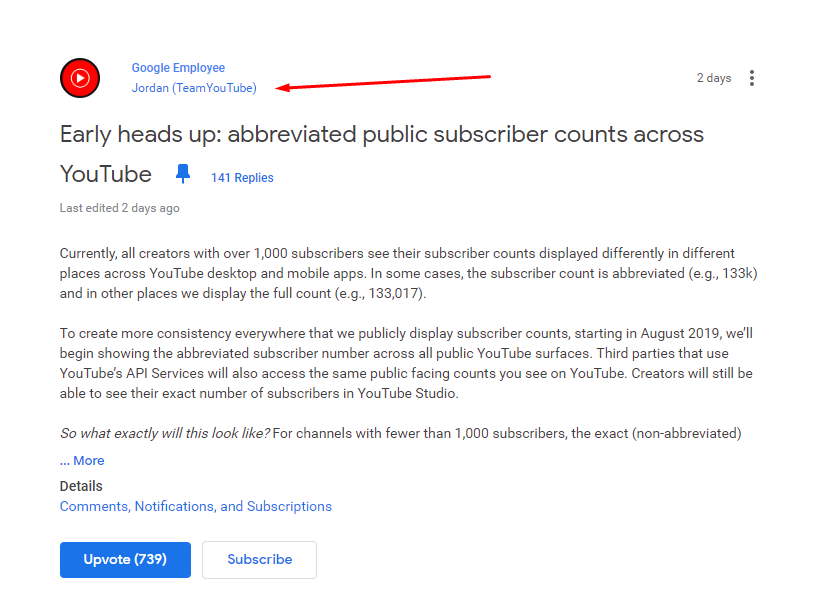The height and width of the screenshot is (612, 823).
Task: Open Jordan (TeamYouTube) profile link
Action: [x=194, y=88]
